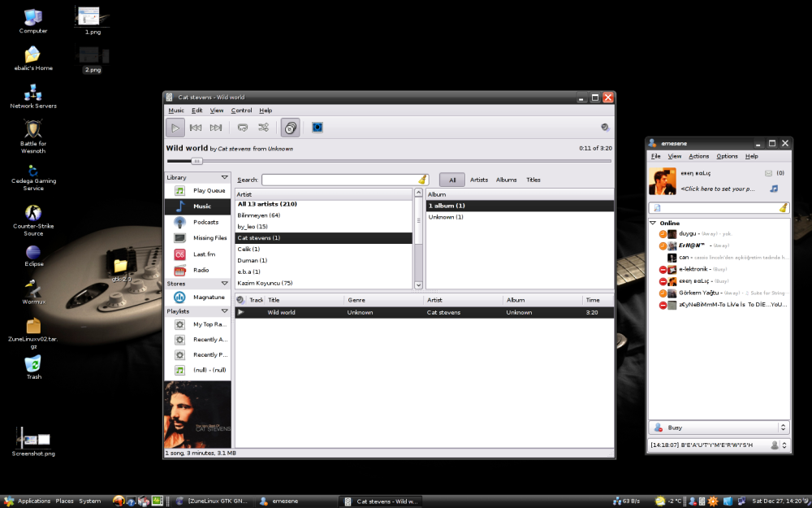Collapse the Stores section in sidebar
The height and width of the screenshot is (508, 812).
coord(224,284)
